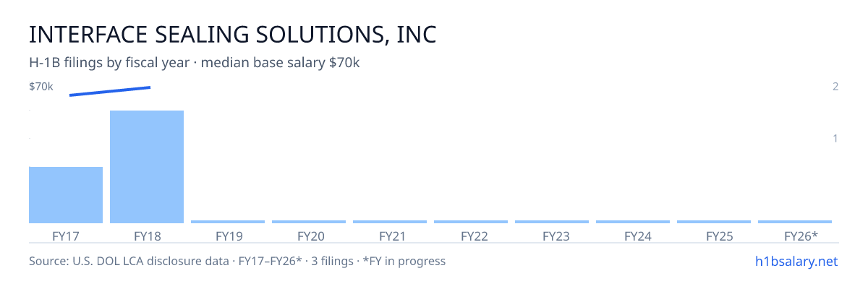Select the FY25 bar stub
This screenshot has height=289, width=868.
(x=714, y=222)
